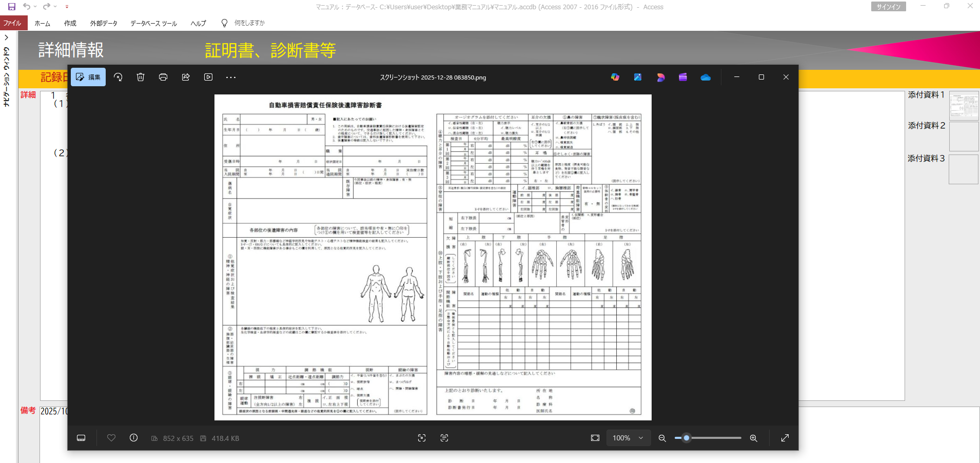Click the 何をしますか search box
Image resolution: width=980 pixels, height=463 pixels.
249,23
